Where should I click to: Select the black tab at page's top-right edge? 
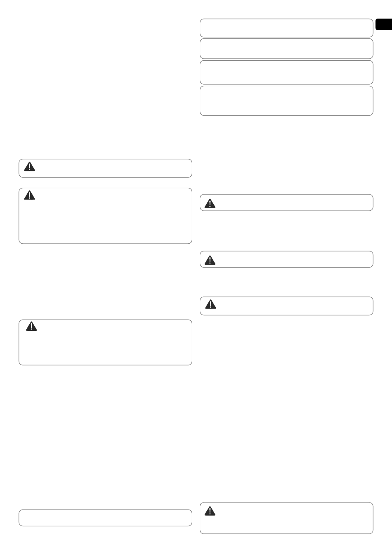click(x=384, y=24)
